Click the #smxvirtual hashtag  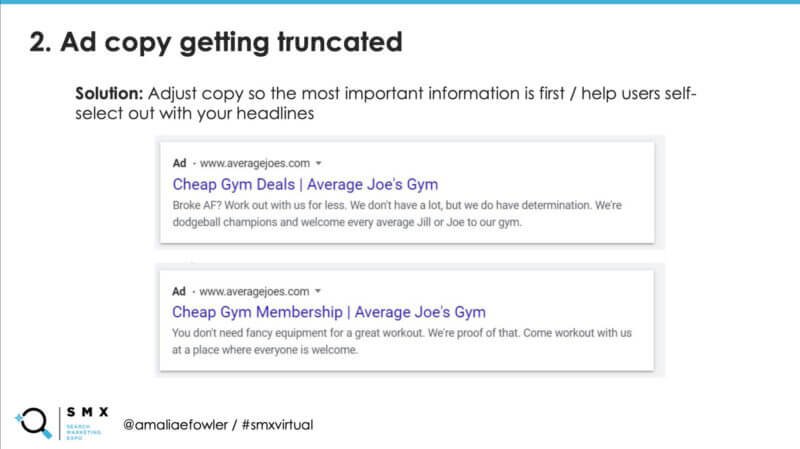[x=279, y=424]
